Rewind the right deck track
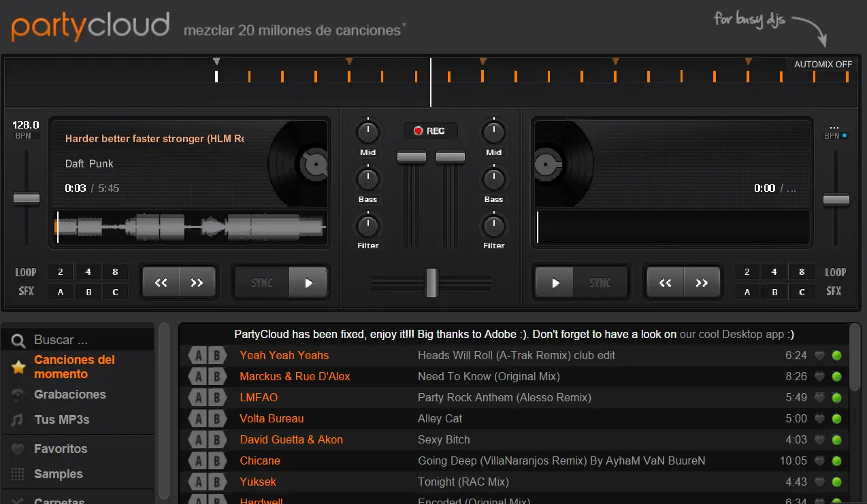The height and width of the screenshot is (504, 867). click(x=666, y=282)
